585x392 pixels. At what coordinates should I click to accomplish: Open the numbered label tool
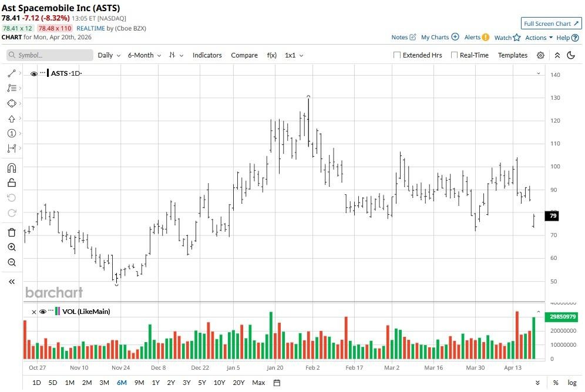12,133
